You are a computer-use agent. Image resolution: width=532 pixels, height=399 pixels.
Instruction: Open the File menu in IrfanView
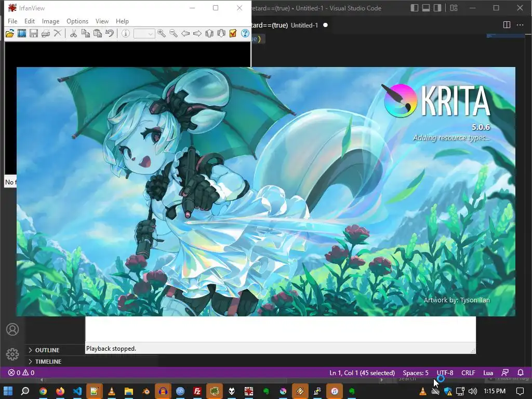coord(12,21)
